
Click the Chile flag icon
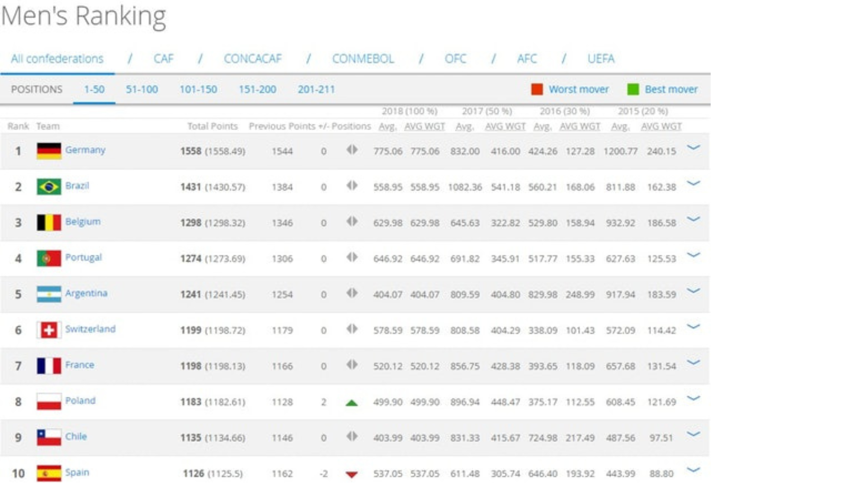tap(49, 437)
